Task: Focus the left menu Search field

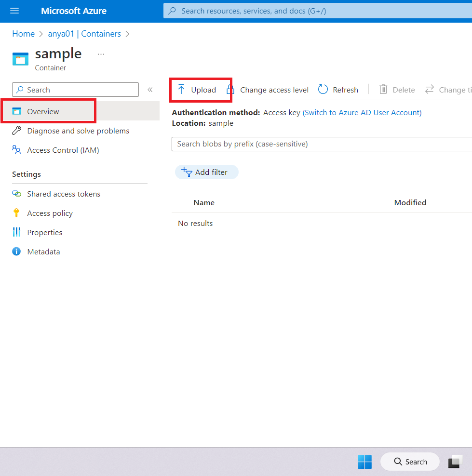Action: tap(75, 90)
